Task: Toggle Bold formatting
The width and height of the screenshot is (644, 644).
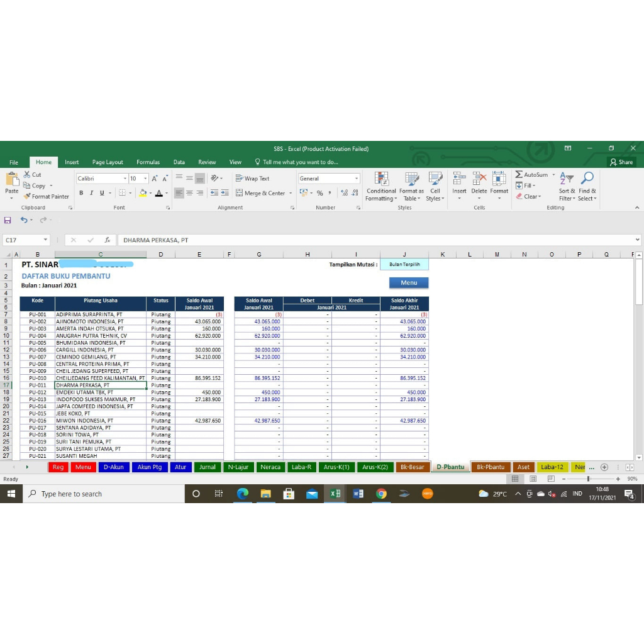Action: [x=81, y=193]
